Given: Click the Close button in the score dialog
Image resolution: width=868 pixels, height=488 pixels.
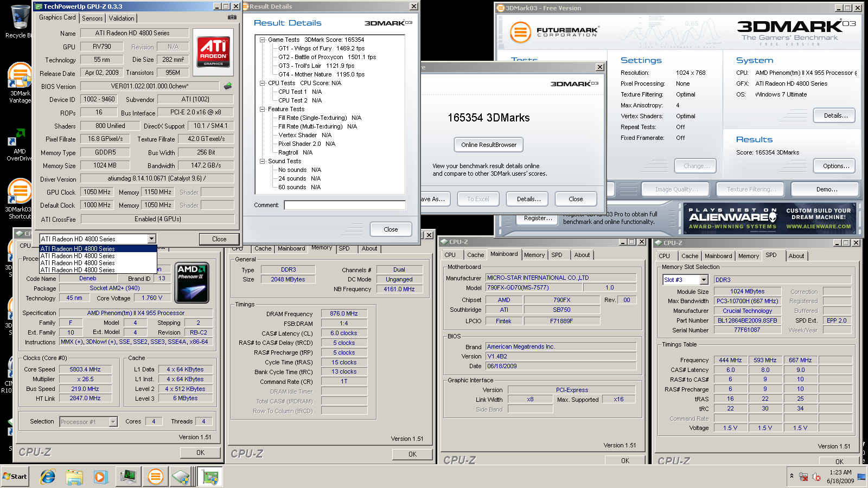Looking at the screenshot, I should click(x=576, y=199).
